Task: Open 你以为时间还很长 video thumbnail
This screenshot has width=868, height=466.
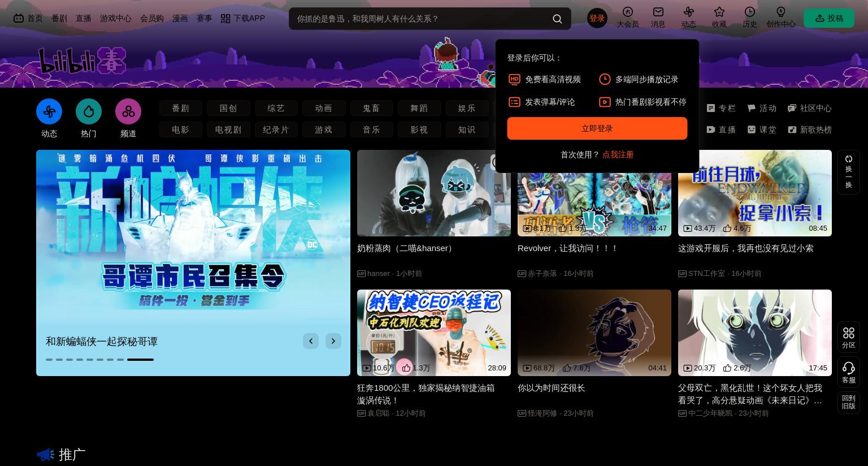Action: point(594,333)
